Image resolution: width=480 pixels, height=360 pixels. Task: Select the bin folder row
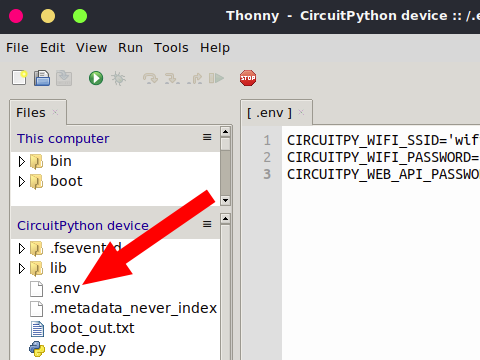tap(115, 161)
